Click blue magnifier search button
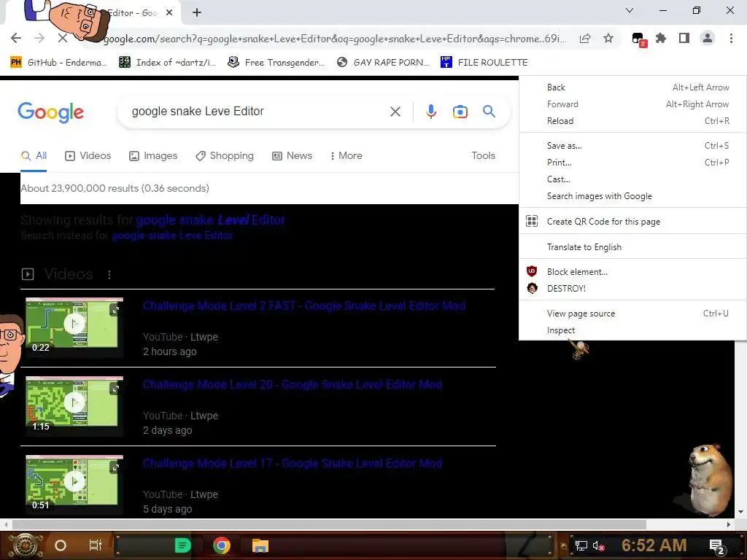 [489, 112]
